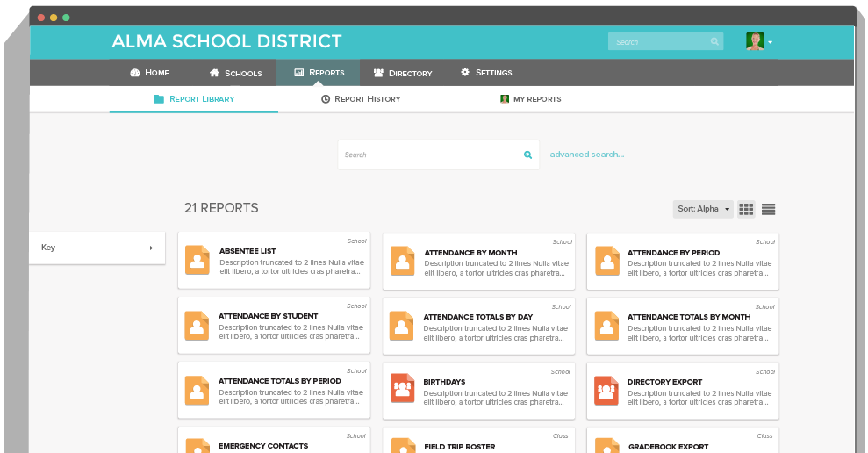Click the Attendance Totals by Month icon
This screenshot has width=868, height=453.
pos(606,326)
